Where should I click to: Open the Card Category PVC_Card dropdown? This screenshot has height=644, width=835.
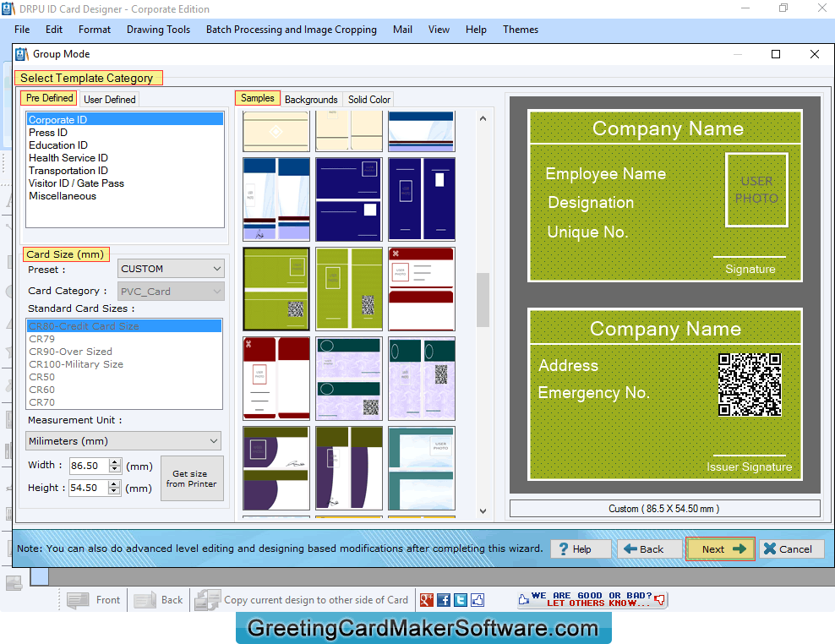coord(171,292)
